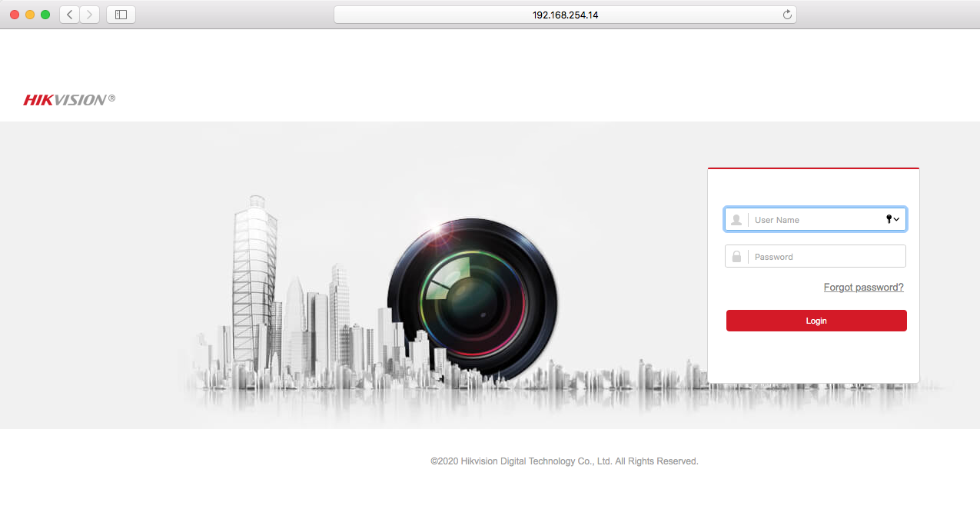This screenshot has height=529, width=980.
Task: Click the Hikvision logo
Action: 65,100
